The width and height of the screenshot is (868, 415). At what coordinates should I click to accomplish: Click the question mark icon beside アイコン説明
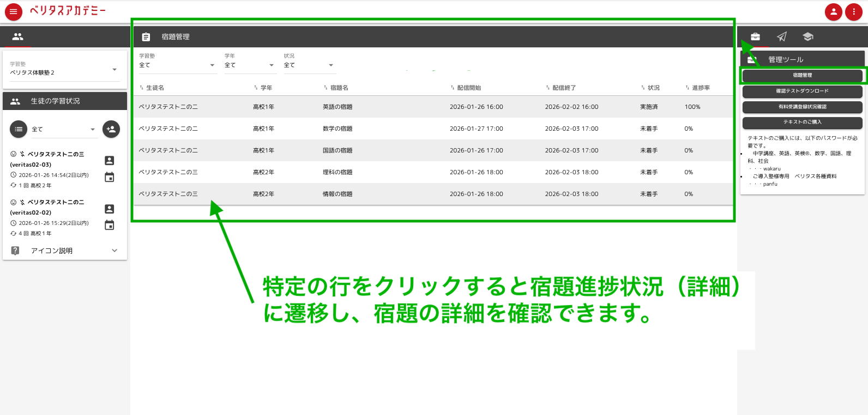click(x=15, y=251)
